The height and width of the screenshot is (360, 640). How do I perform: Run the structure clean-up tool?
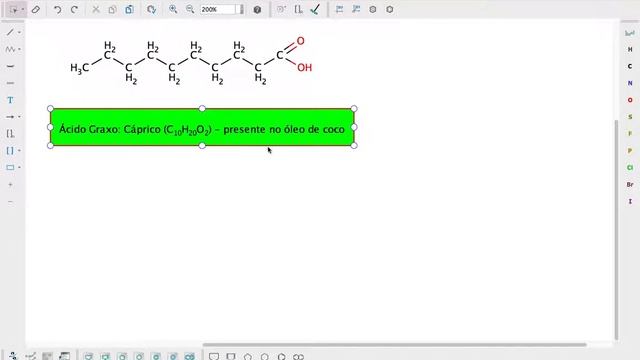click(x=151, y=9)
